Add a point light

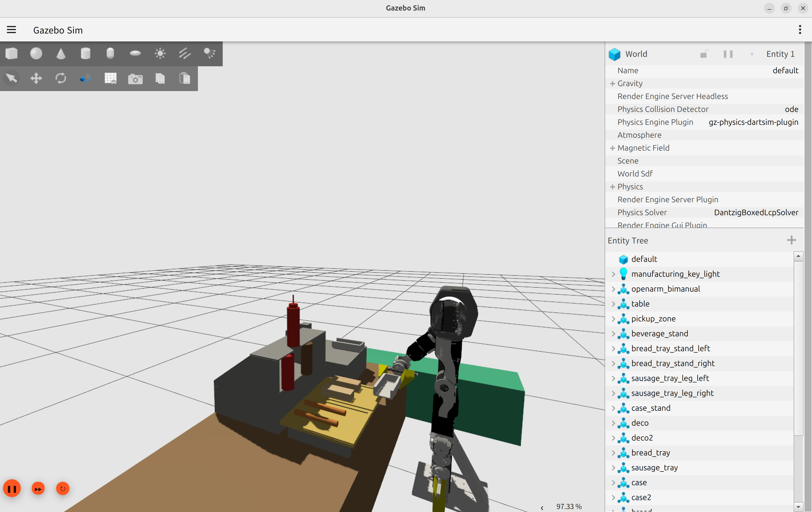pyautogui.click(x=160, y=53)
